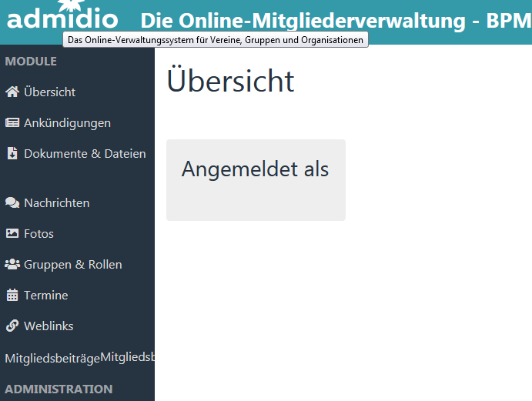532x401 pixels.
Task: Click the house icon beside Übersicht
Action: [x=12, y=92]
